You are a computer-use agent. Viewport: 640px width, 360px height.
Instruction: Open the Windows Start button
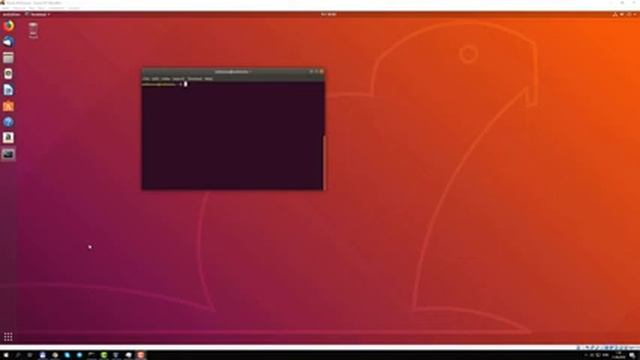(6, 356)
